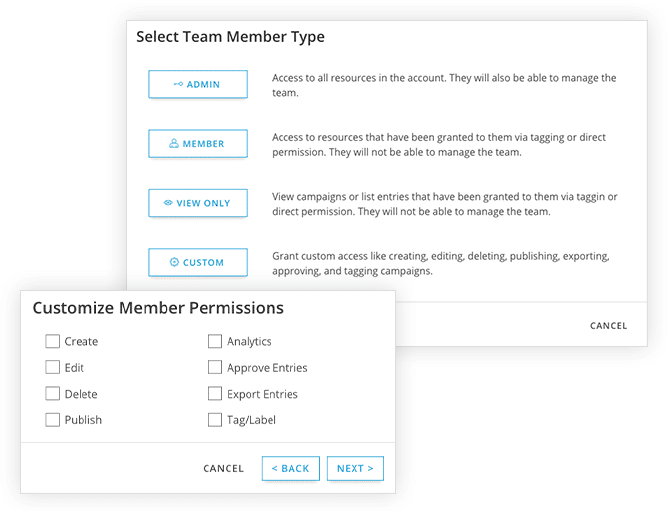Viewport: 668px width, 514px height.
Task: Select the Custom member type
Action: (198, 262)
